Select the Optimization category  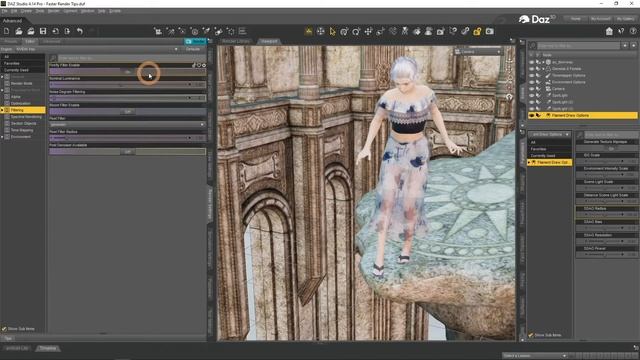[x=20, y=103]
